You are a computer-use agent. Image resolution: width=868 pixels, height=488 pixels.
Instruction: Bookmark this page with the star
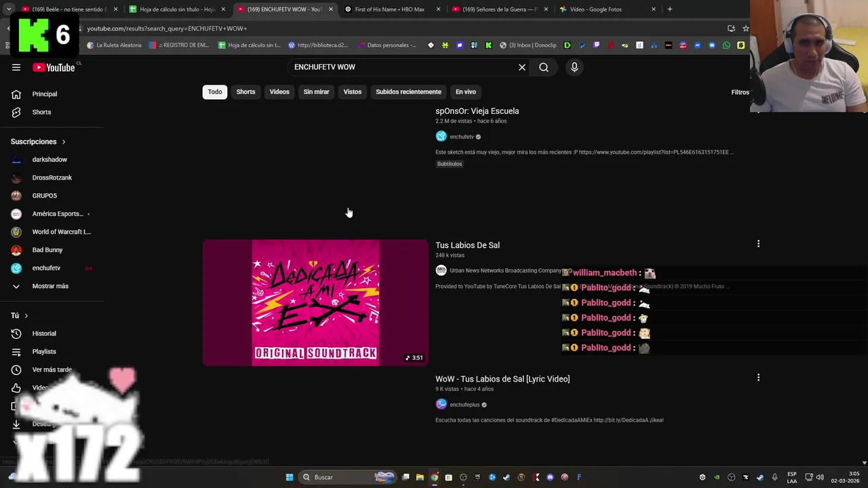coord(745,28)
